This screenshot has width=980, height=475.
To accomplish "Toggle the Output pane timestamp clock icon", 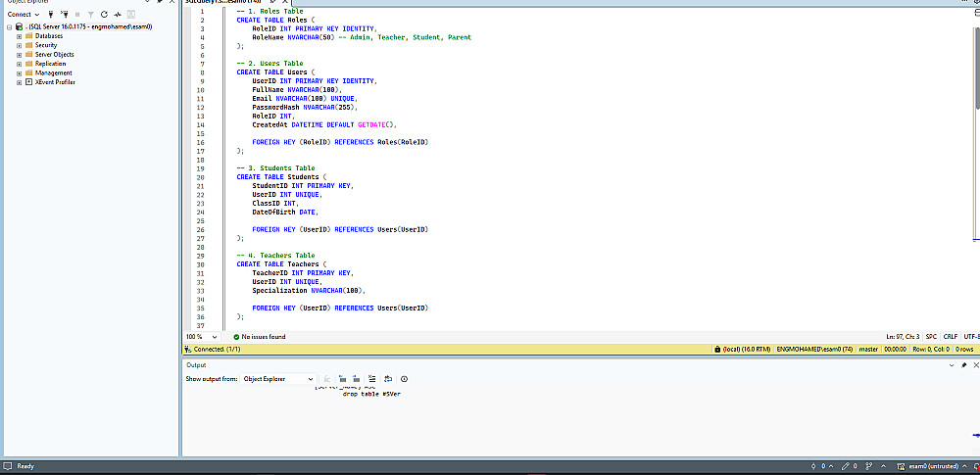I will coord(405,379).
